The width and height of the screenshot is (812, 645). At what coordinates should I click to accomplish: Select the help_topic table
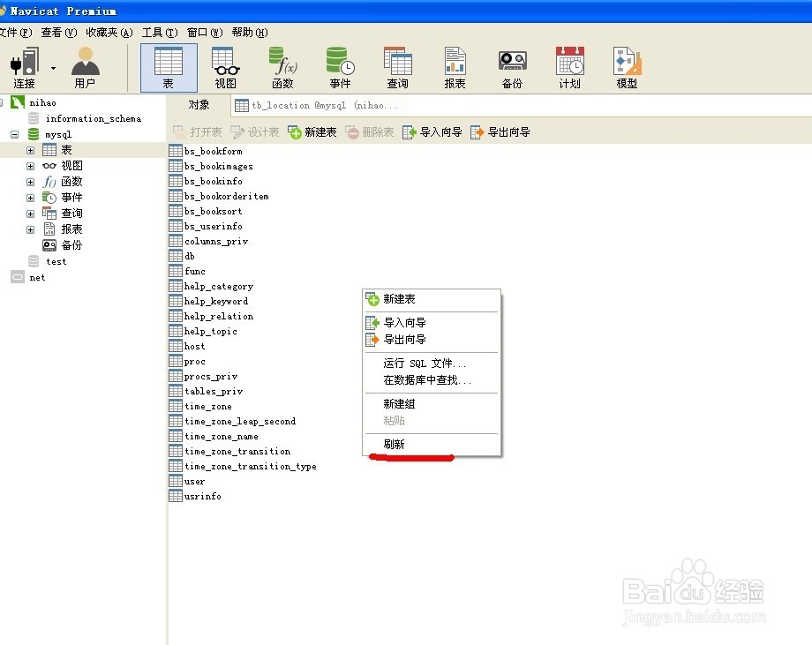(x=211, y=331)
